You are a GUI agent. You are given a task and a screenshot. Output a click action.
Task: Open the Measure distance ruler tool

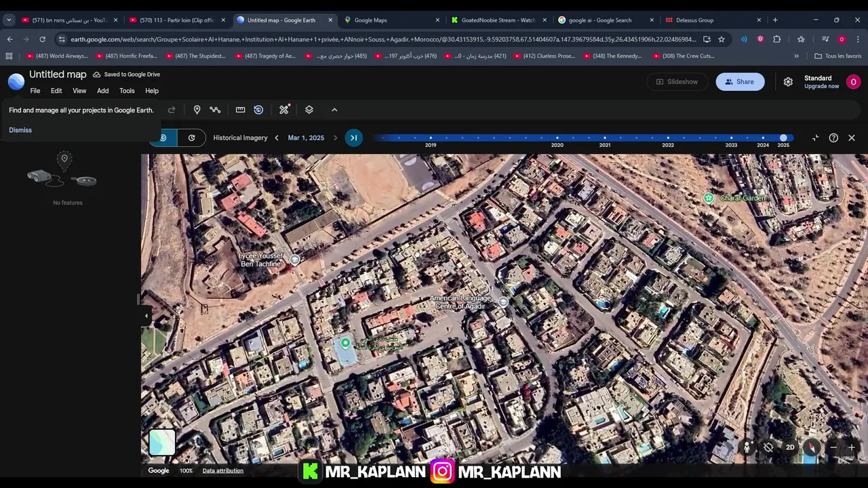coord(240,110)
